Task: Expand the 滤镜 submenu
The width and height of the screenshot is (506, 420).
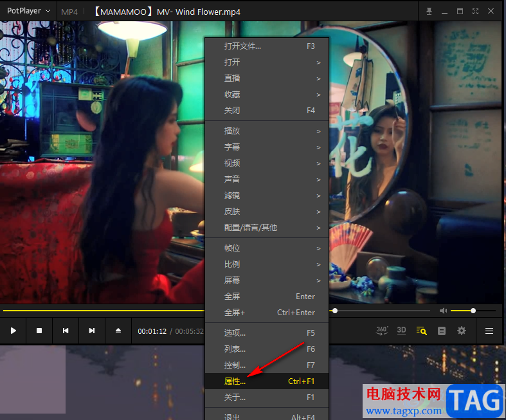Action: 267,196
